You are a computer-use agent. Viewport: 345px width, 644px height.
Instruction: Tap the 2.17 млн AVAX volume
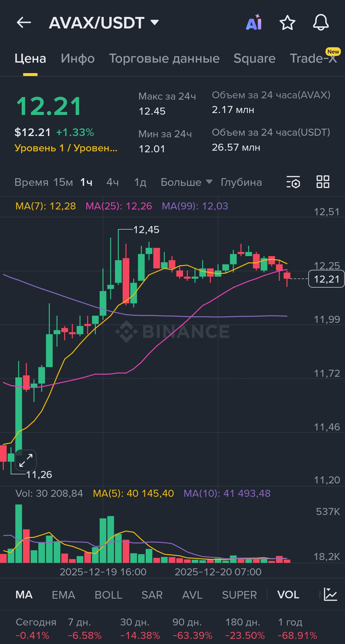(x=233, y=110)
